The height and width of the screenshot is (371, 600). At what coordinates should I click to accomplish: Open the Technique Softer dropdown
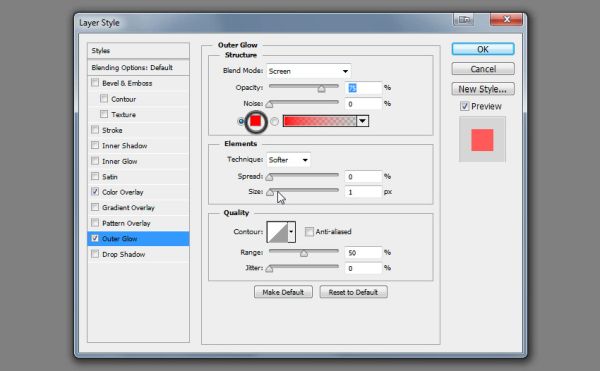(x=288, y=160)
